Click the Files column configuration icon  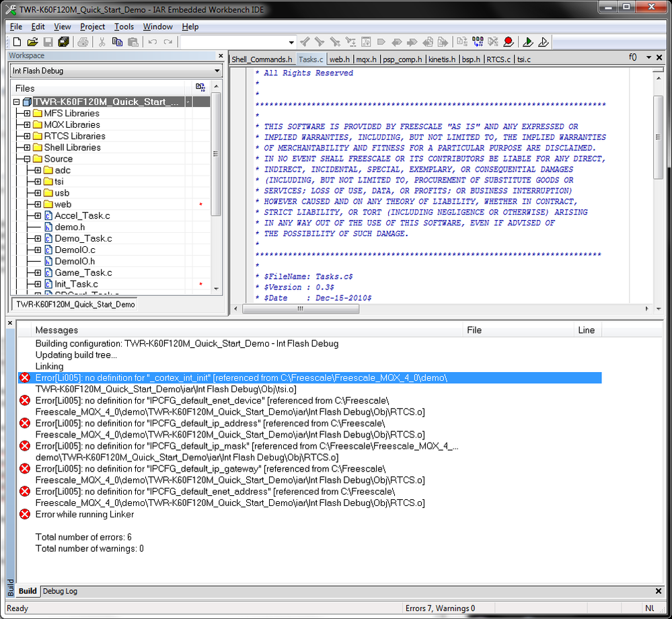(200, 87)
